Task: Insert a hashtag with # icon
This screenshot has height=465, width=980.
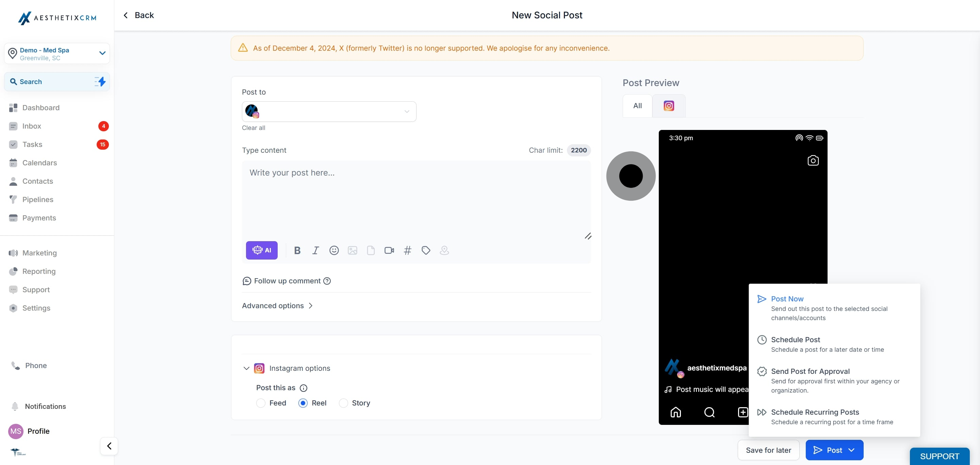Action: coord(407,250)
